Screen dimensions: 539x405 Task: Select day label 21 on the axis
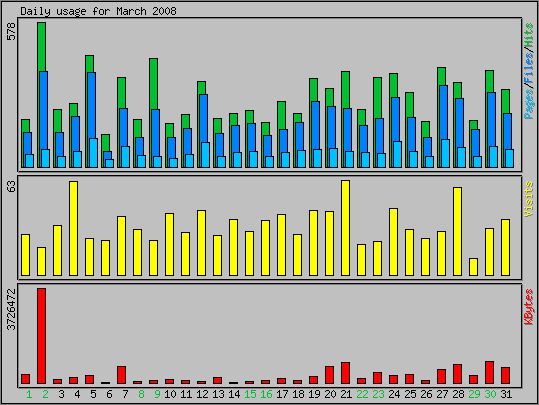click(346, 394)
